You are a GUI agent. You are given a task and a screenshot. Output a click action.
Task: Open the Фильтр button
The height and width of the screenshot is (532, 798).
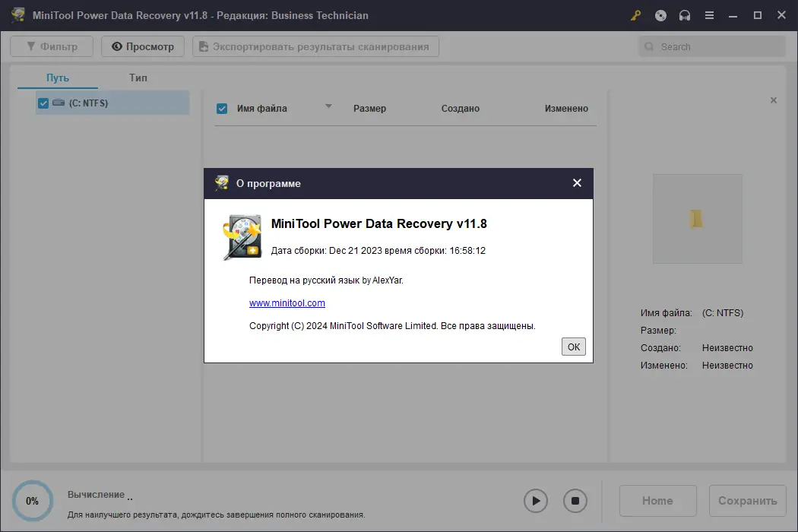tap(52, 46)
